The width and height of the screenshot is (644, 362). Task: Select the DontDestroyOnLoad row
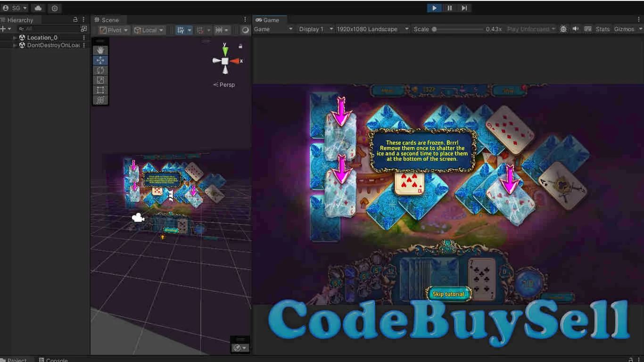click(45, 46)
